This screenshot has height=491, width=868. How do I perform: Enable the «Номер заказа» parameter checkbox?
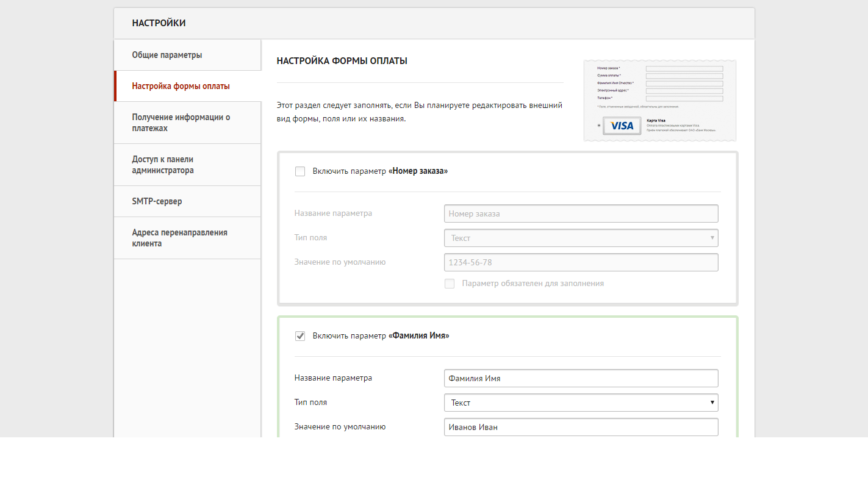pos(300,171)
